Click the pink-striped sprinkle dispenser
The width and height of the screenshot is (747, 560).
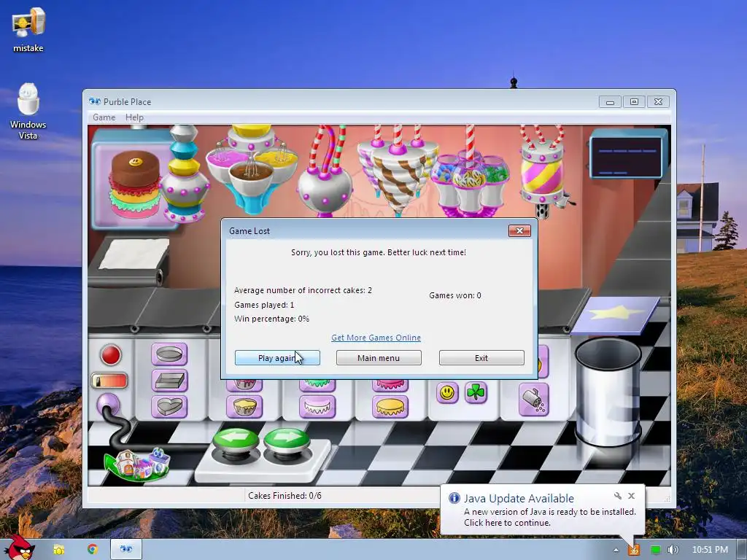[x=543, y=171]
